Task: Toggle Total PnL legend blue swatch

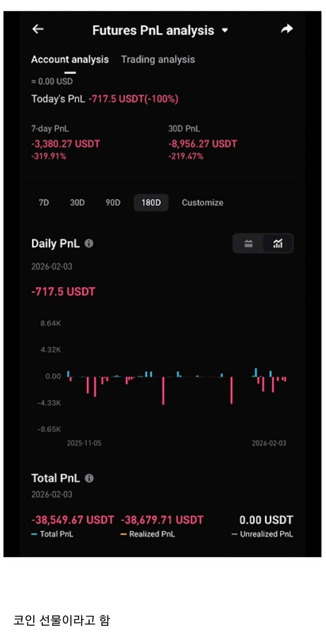Action: pos(34,535)
